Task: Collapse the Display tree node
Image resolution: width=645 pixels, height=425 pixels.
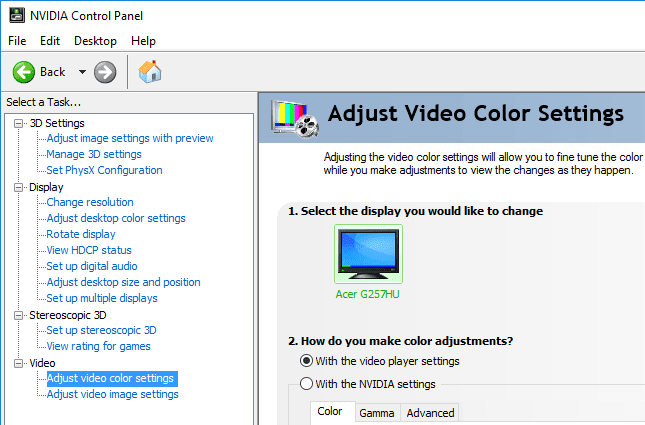Action: pyautogui.click(x=19, y=188)
